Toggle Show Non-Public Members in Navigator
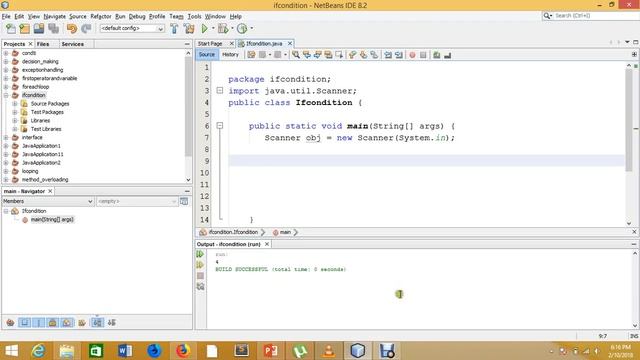Screen dimensions: 640x360 pyautogui.click(x=52, y=322)
